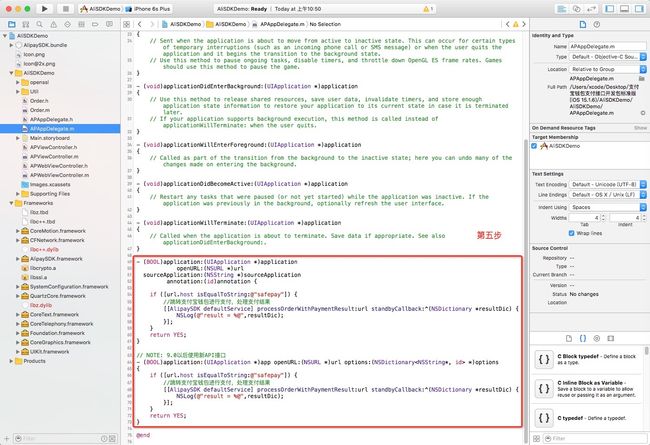
Task: Show the File Template library
Action: [569, 338]
